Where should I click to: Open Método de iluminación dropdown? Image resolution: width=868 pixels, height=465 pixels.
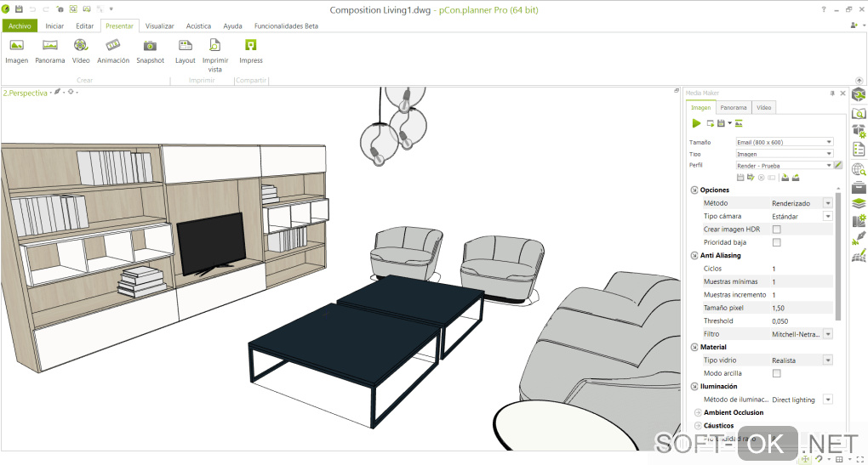828,400
